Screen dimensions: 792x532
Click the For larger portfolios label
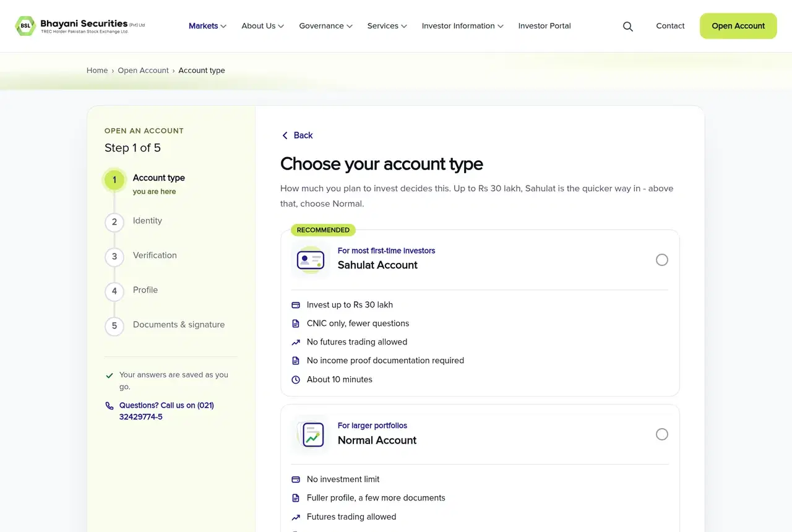[x=372, y=426]
